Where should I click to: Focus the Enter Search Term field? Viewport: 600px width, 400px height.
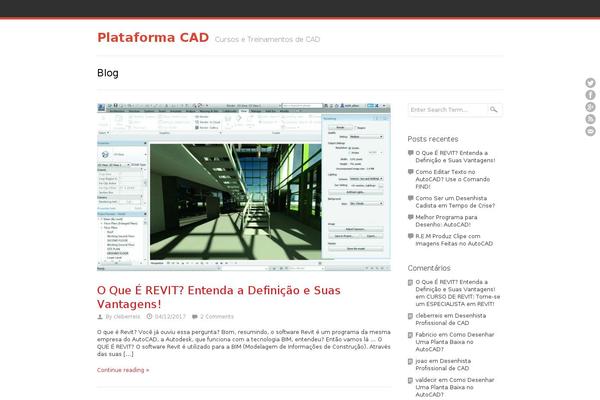tap(447, 109)
